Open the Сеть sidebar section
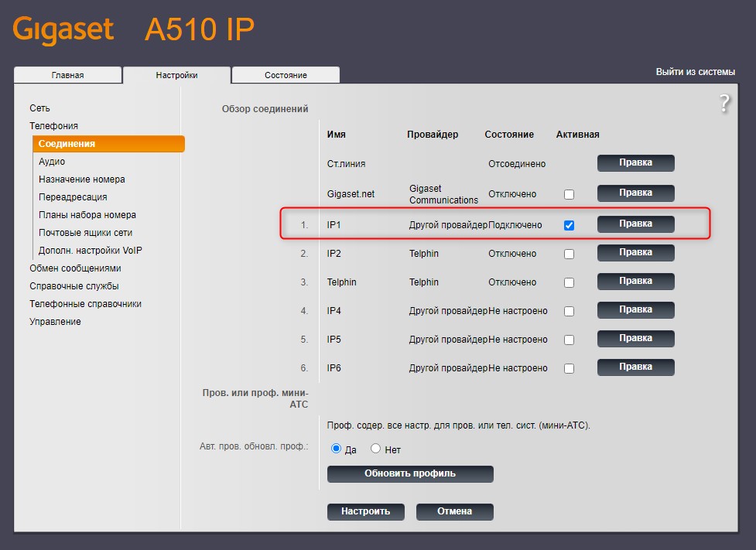756x550 pixels. [x=39, y=108]
